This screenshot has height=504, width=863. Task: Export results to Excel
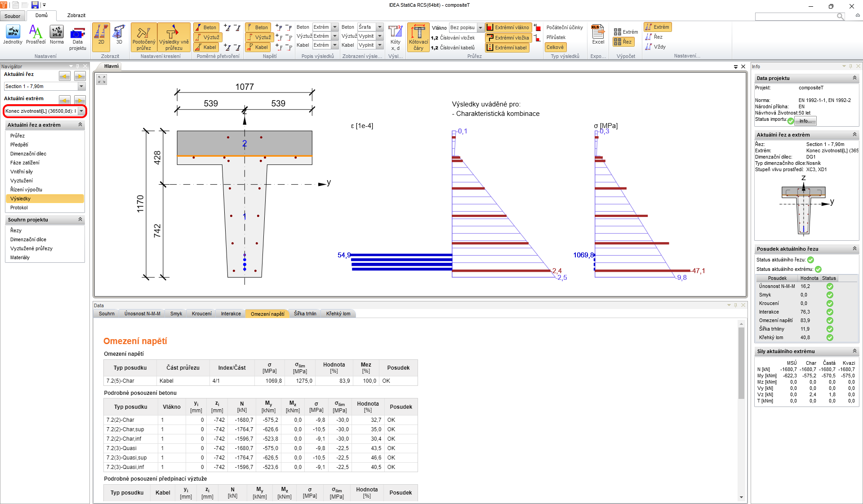(598, 35)
